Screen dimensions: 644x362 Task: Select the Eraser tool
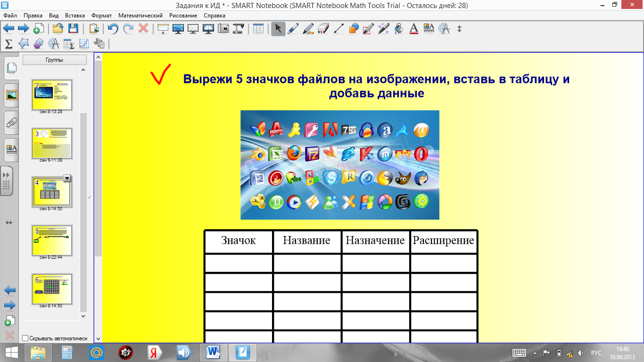point(323,28)
